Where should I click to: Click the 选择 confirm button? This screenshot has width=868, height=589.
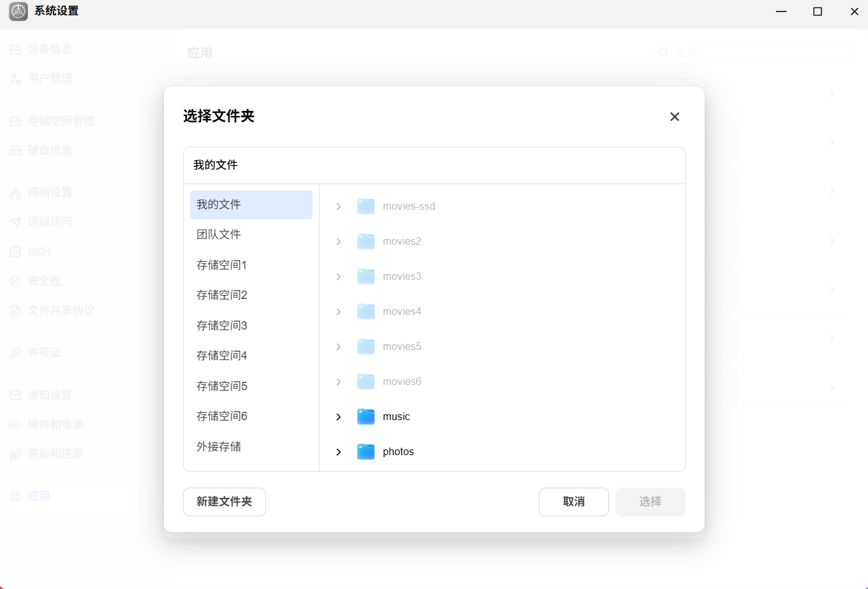tap(651, 502)
